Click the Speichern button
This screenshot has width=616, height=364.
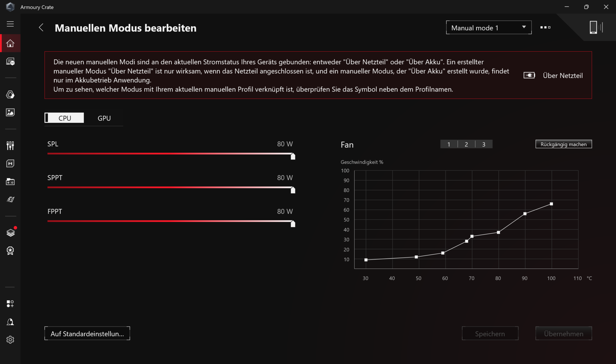[x=490, y=334]
